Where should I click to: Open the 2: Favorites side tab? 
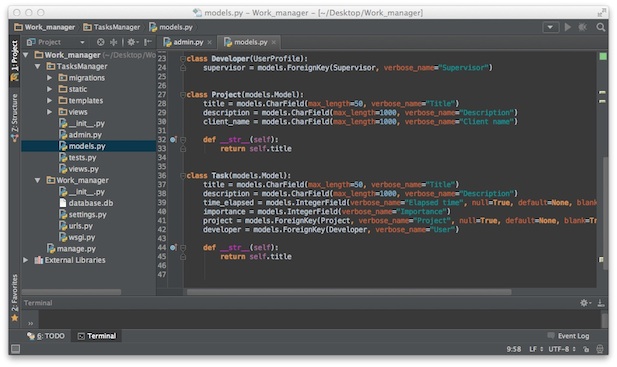[15, 298]
